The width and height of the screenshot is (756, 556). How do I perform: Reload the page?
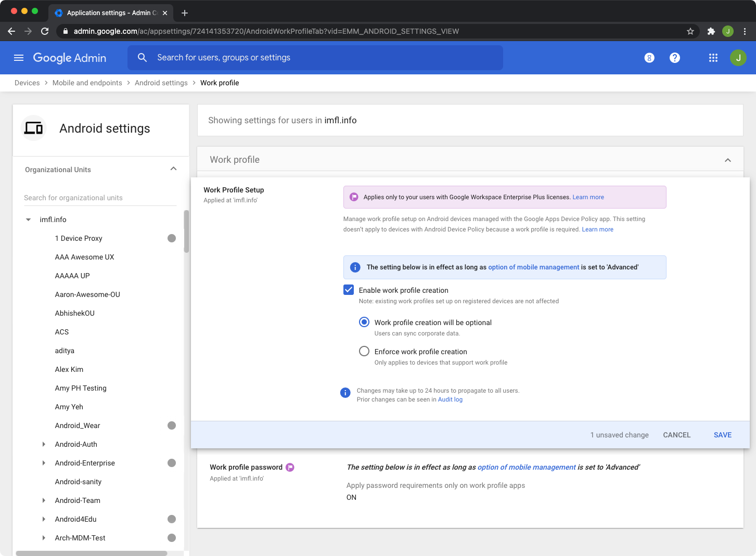click(45, 31)
